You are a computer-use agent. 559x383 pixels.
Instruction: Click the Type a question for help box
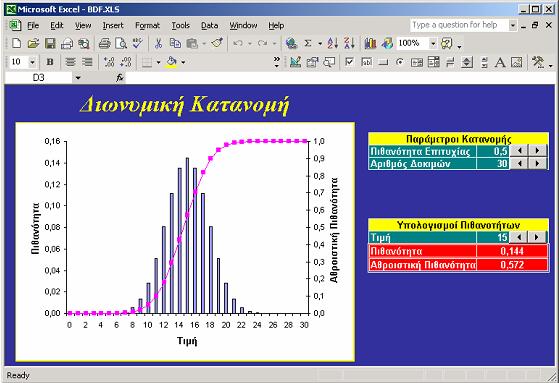click(x=459, y=25)
